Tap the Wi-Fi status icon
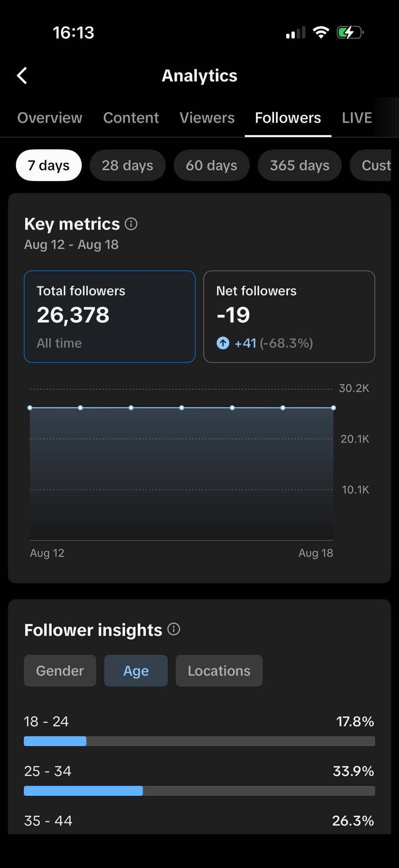 click(x=321, y=33)
